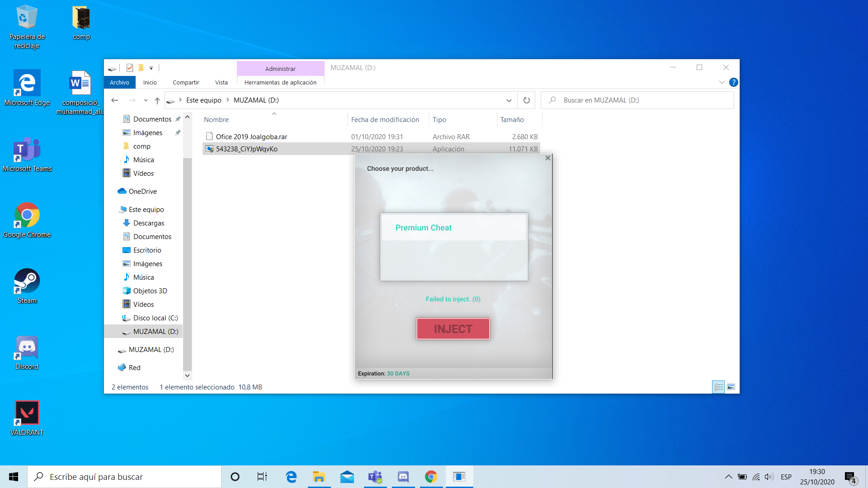The width and height of the screenshot is (868, 488).
Task: Switch to large icons view in status bar
Action: (731, 387)
